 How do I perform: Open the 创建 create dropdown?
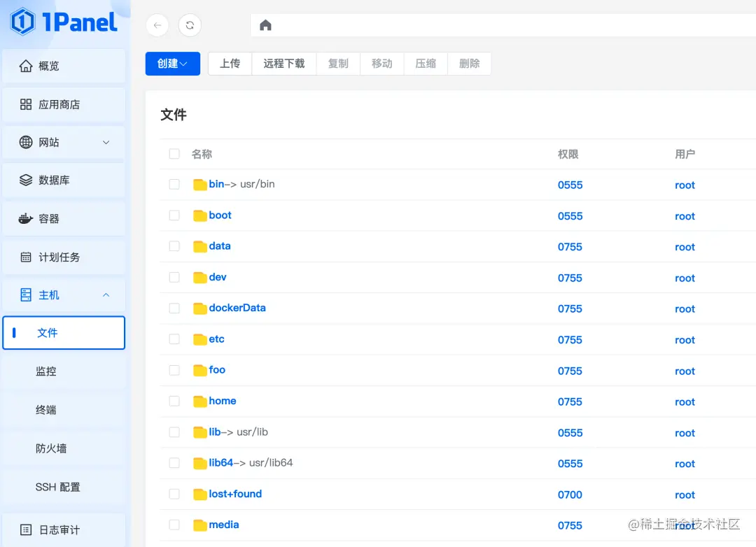[172, 63]
